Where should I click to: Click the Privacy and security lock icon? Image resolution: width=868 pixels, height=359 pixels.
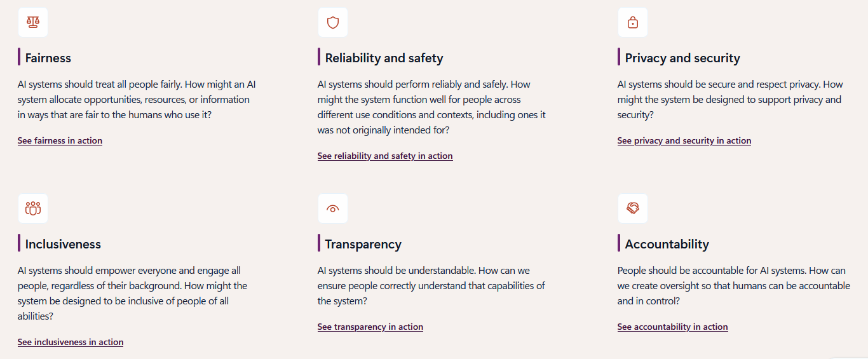[633, 22]
